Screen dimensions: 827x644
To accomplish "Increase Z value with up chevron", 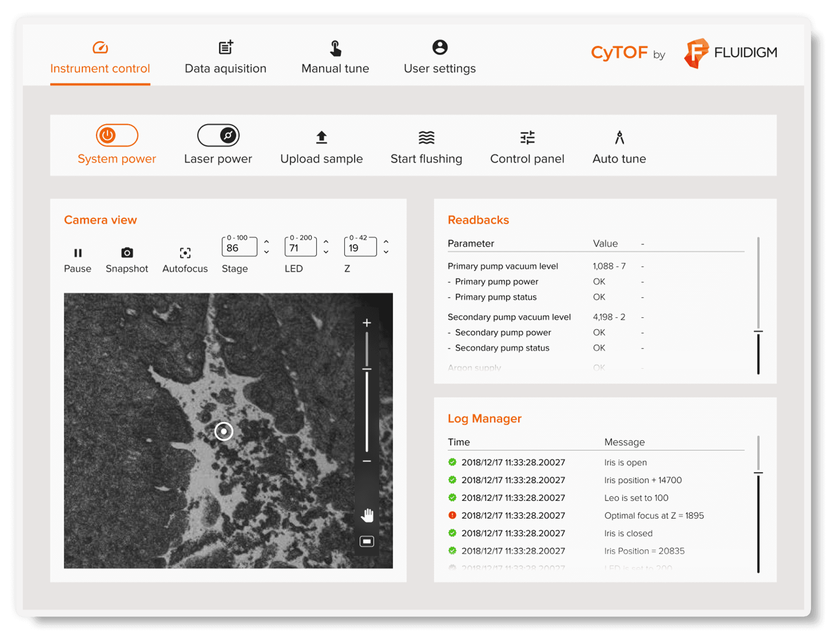I will [386, 242].
